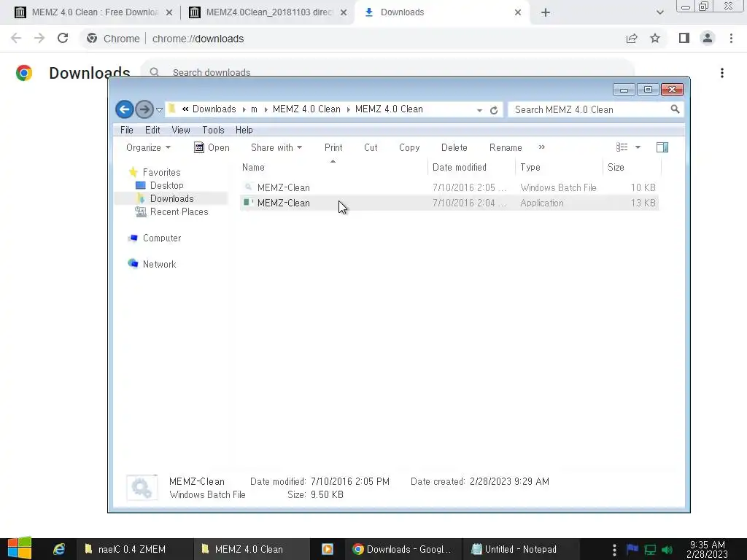Launch Internet Explorer from taskbar
This screenshot has height=560, width=747.
pyautogui.click(x=59, y=549)
